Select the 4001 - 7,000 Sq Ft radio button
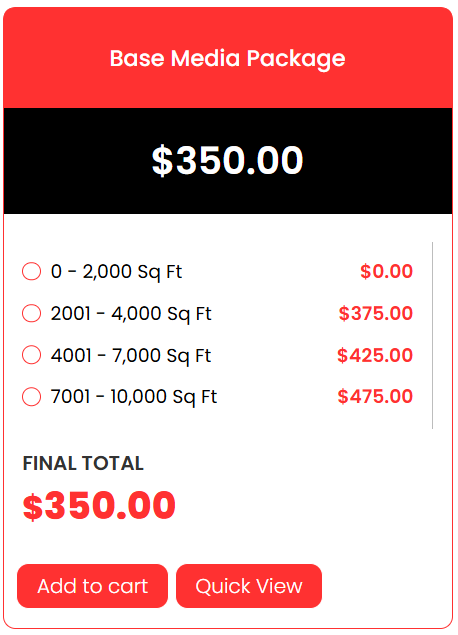This screenshot has width=458, height=635. 31,355
